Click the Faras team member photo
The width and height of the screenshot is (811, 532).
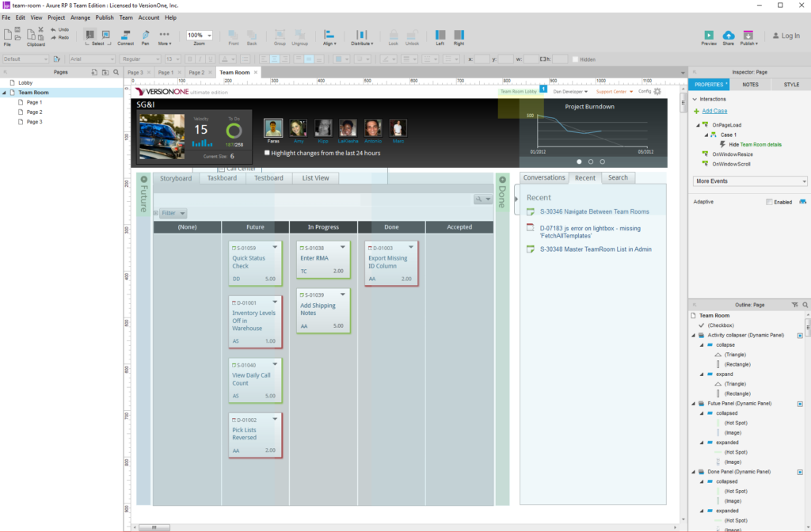tap(273, 127)
